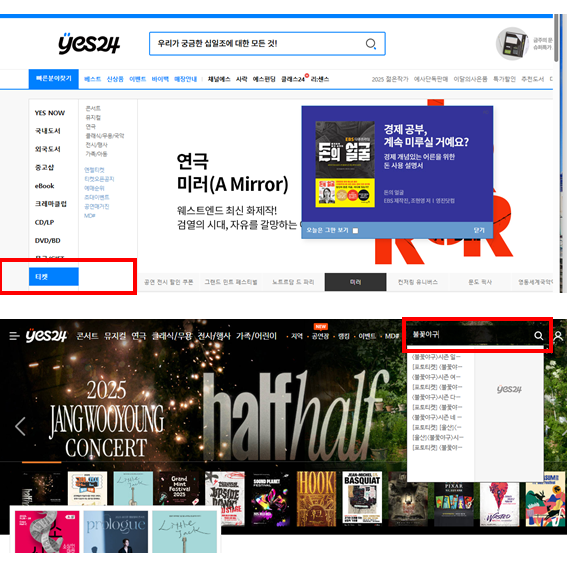Select the 노트르담 드 파리 banner tab

click(x=293, y=282)
